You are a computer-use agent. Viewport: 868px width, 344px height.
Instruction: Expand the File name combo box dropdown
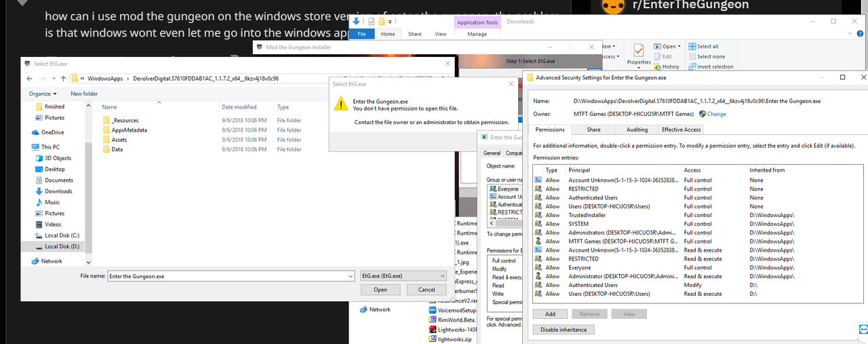350,276
